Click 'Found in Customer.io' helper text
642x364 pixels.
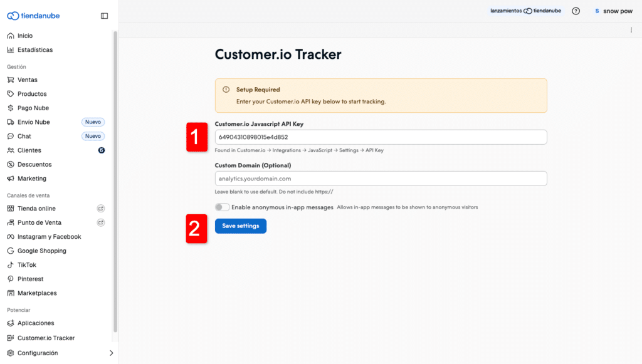click(x=299, y=150)
